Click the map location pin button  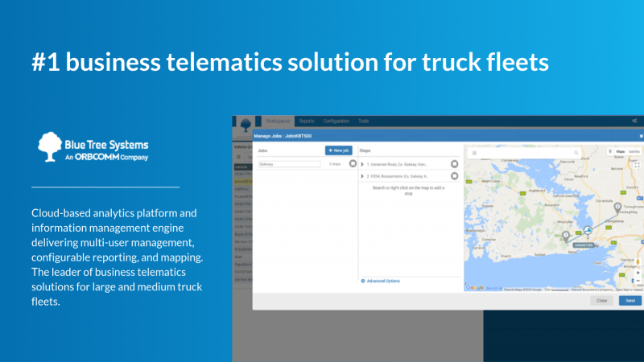pyautogui.click(x=610, y=151)
